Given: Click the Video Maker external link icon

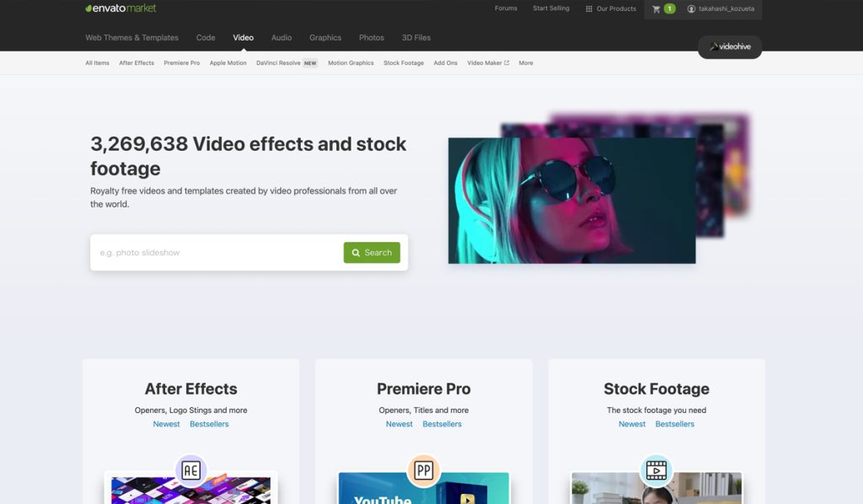Looking at the screenshot, I should (x=507, y=62).
